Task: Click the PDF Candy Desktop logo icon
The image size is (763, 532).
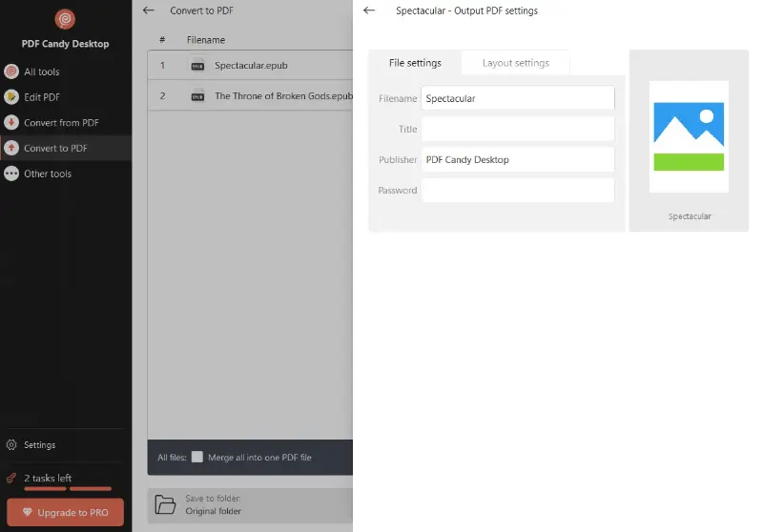Action: point(65,19)
